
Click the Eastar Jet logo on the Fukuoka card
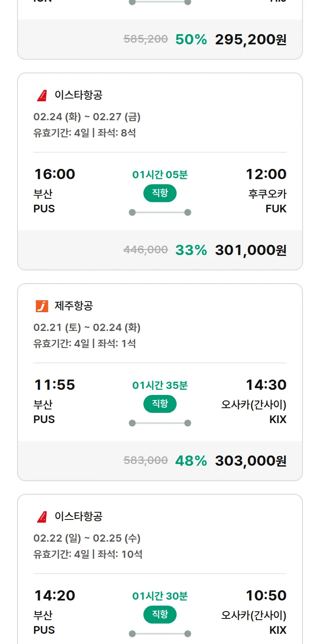click(x=42, y=95)
